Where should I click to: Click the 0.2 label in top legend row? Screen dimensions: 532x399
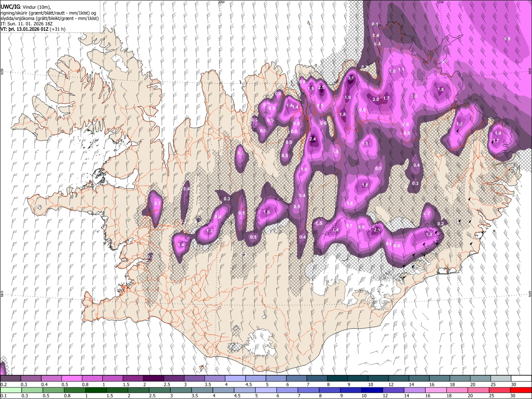click(x=3, y=384)
